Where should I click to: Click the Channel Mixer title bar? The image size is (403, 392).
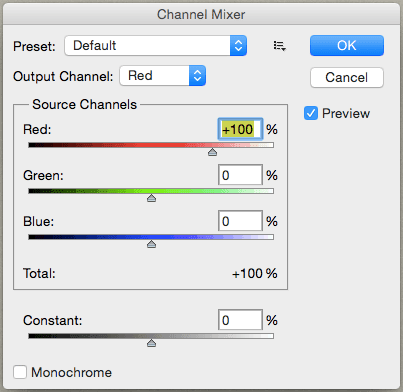[x=201, y=14]
